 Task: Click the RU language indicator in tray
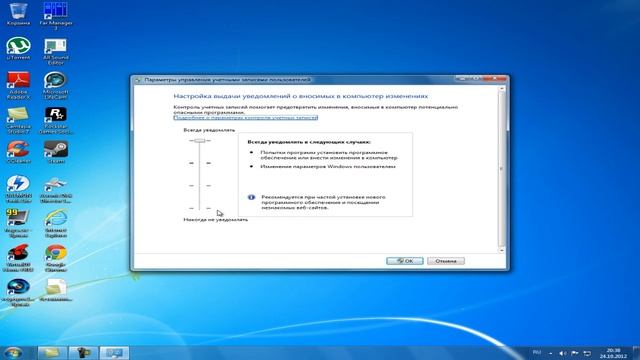click(537, 352)
